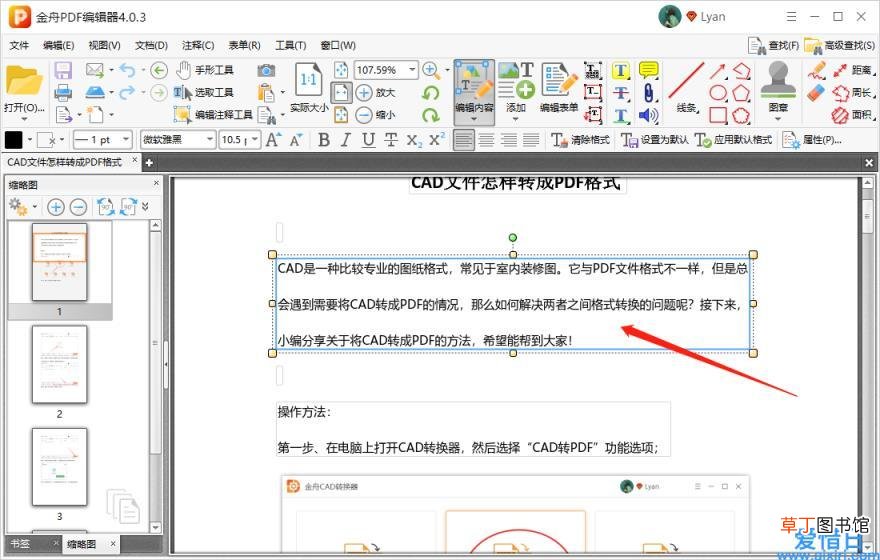The width and height of the screenshot is (880, 560).
Task: Select the Attach File paperclip tool
Action: [648, 93]
